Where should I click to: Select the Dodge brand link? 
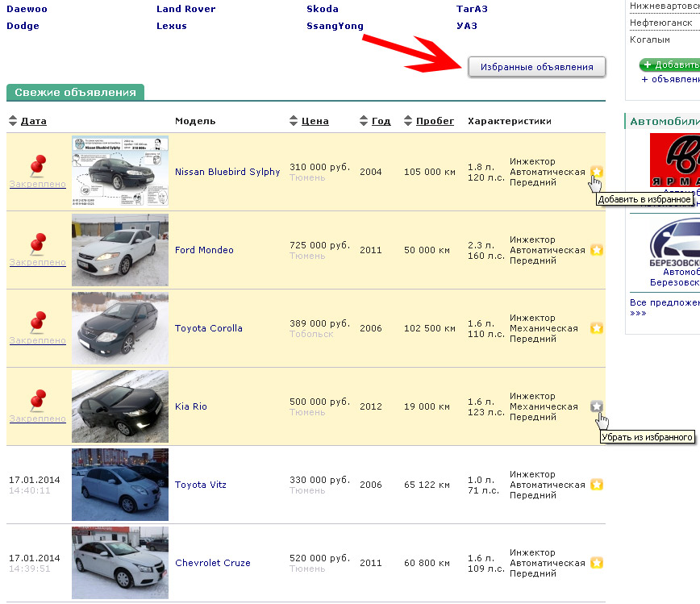click(23, 26)
